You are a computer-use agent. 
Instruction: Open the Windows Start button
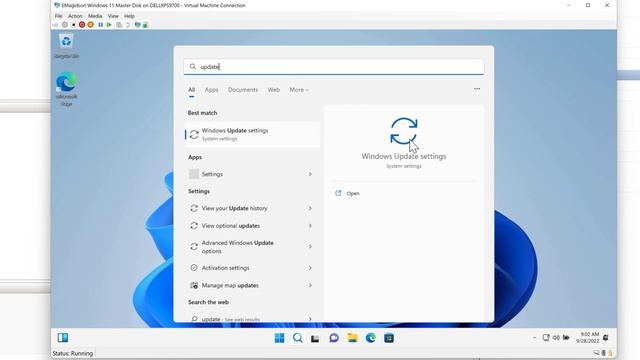280,338
